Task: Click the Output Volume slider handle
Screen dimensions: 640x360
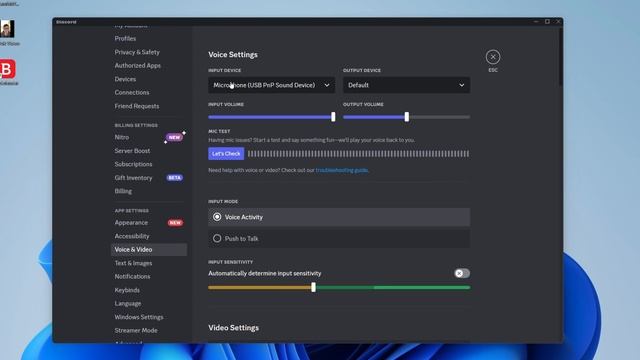Action: tap(407, 117)
